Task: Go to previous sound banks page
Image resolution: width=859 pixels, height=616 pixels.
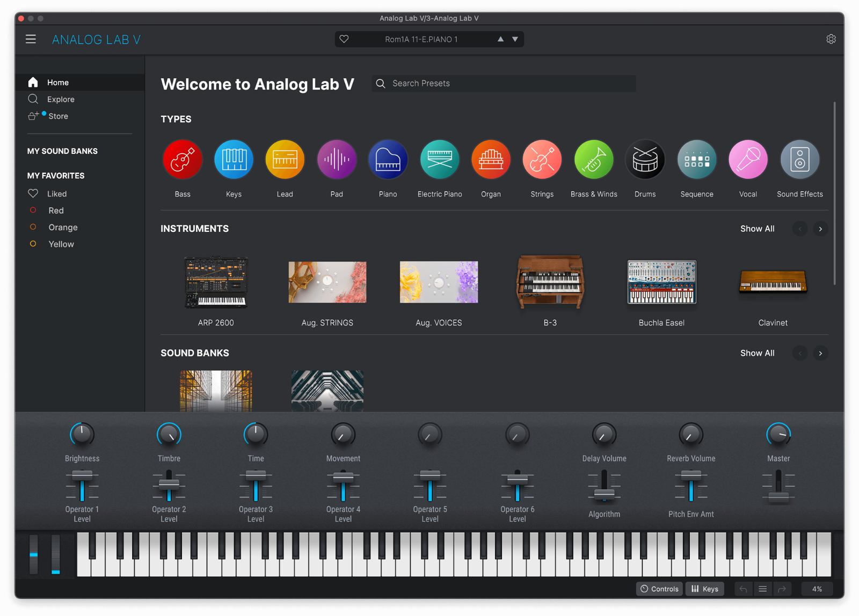Action: coord(800,353)
